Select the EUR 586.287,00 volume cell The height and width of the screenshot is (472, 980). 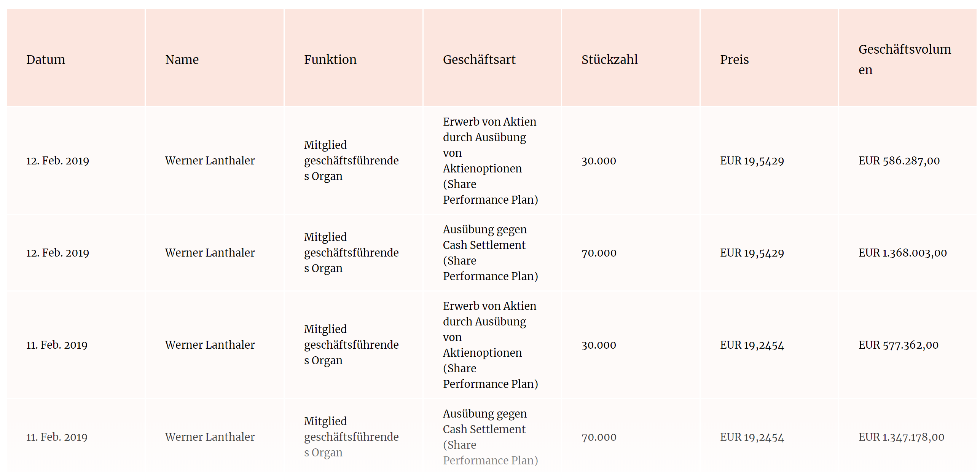[x=899, y=161]
